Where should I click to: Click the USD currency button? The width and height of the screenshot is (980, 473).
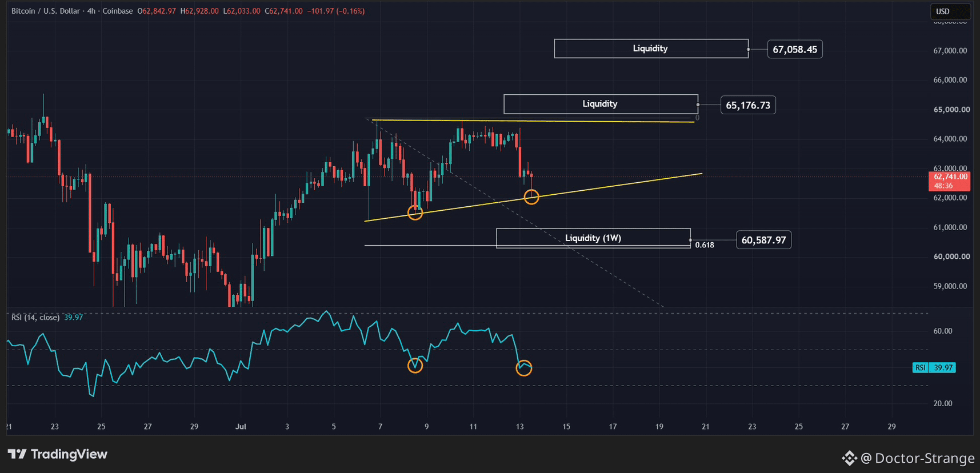click(950, 11)
